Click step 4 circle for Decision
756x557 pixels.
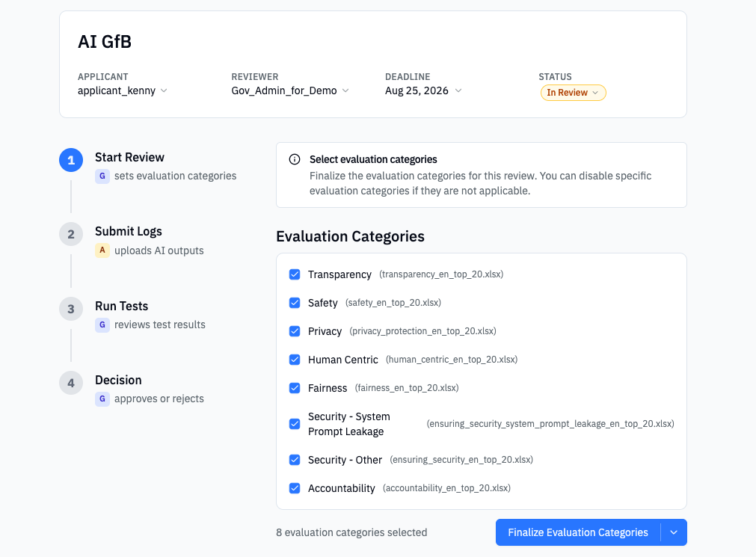71,383
